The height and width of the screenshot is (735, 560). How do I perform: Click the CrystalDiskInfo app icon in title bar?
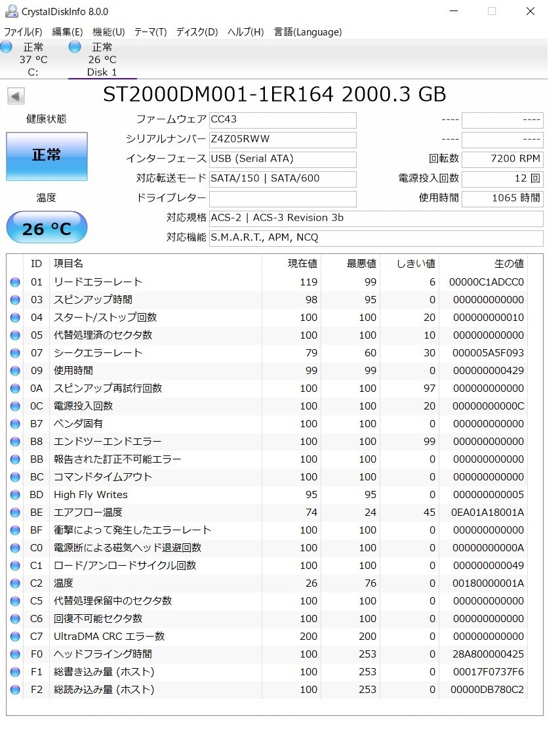point(11,10)
